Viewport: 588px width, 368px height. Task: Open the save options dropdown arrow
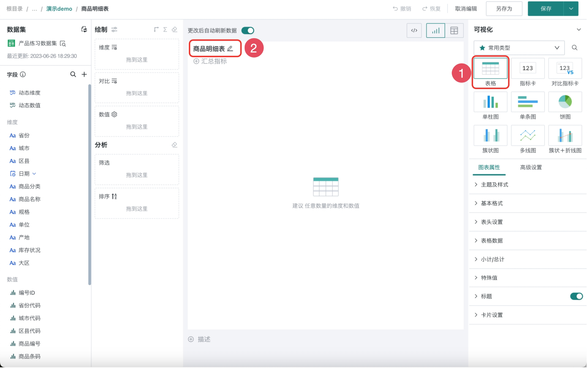coord(571,9)
